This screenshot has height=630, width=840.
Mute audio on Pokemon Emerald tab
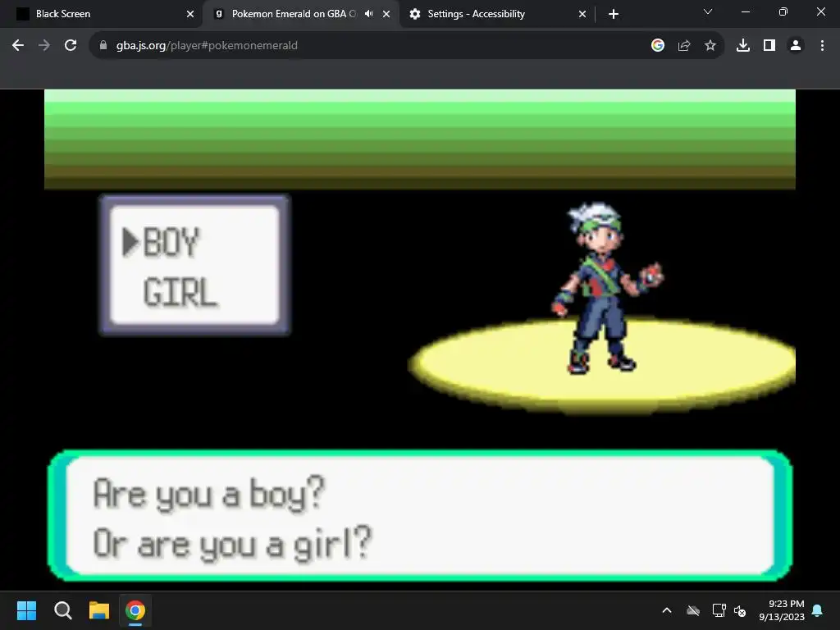point(369,14)
